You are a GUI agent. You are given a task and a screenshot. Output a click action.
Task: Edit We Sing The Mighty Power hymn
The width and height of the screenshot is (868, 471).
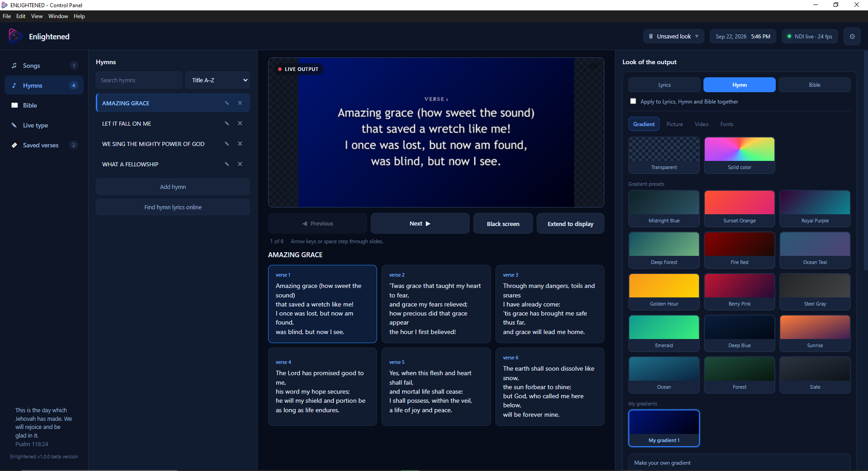point(227,144)
